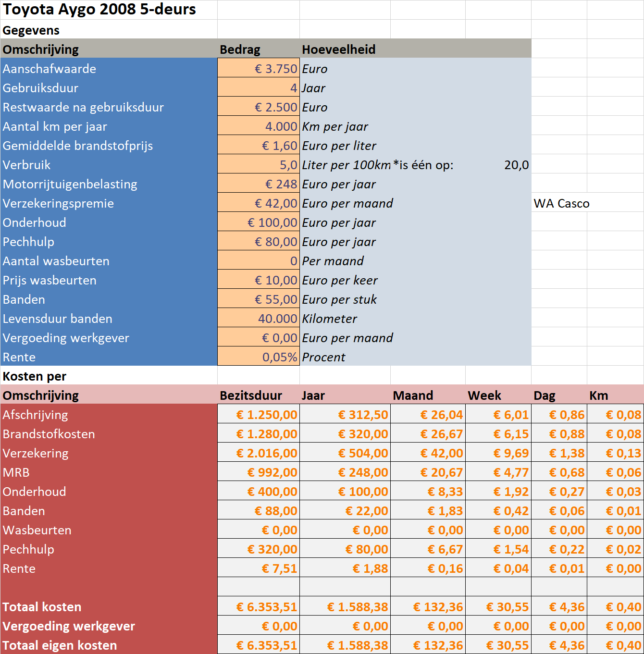This screenshot has height=654, width=644.
Task: Click the 'Procent' unit cell
Action: [345, 356]
